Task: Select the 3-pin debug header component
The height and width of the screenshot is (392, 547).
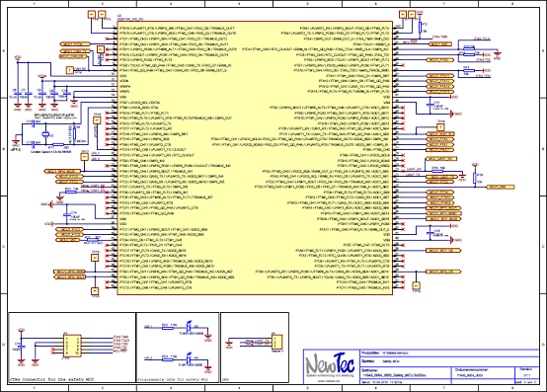Action: click(x=277, y=342)
